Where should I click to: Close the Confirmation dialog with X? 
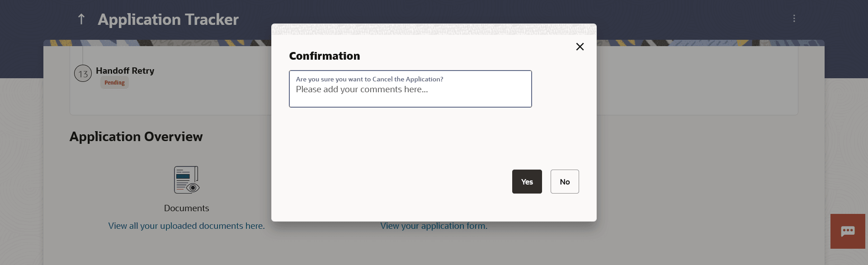[x=580, y=47]
